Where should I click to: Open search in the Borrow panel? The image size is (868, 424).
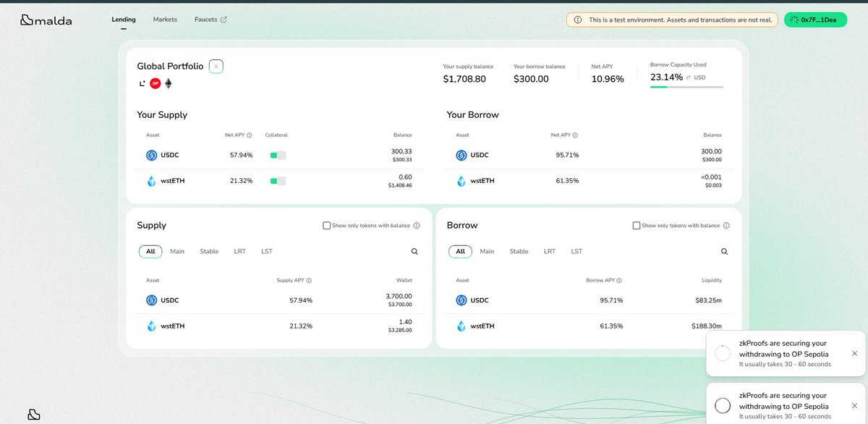coord(724,252)
